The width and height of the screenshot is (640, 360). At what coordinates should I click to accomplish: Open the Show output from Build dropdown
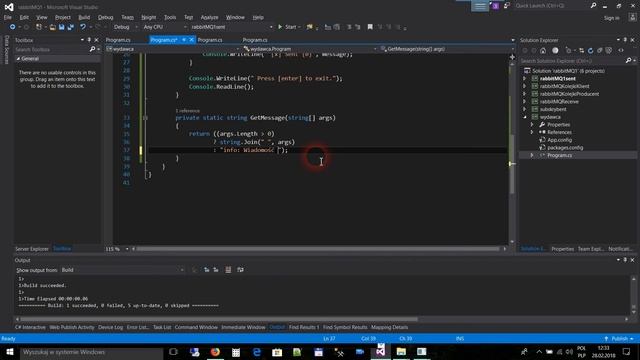click(122, 270)
